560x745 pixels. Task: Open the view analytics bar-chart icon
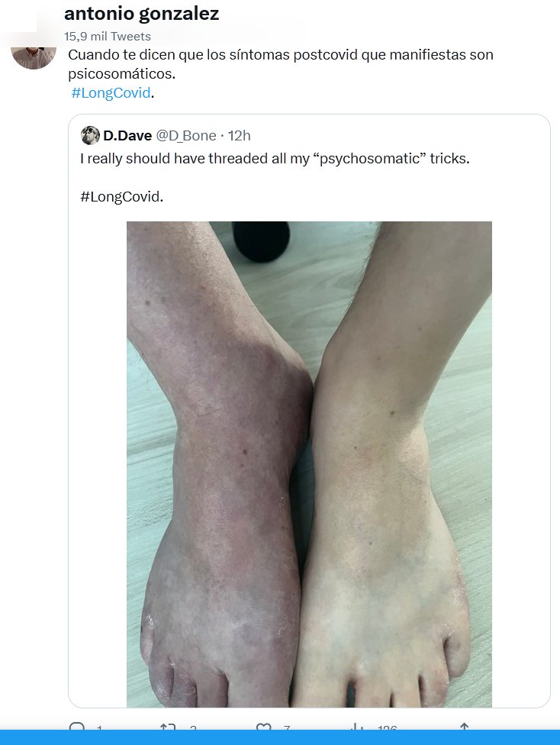(357, 727)
